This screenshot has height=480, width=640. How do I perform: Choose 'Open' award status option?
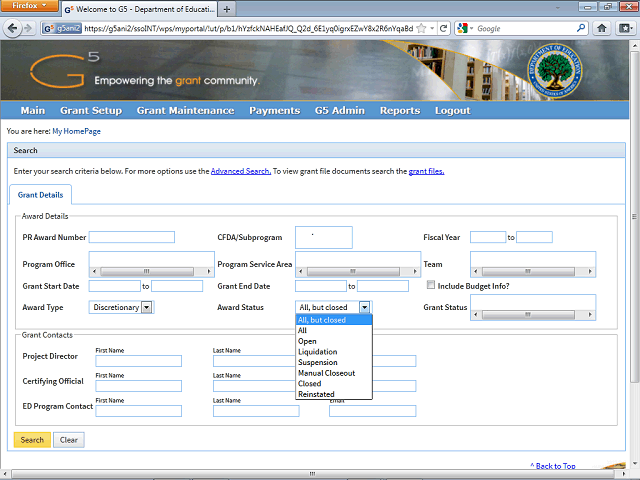(x=333, y=341)
